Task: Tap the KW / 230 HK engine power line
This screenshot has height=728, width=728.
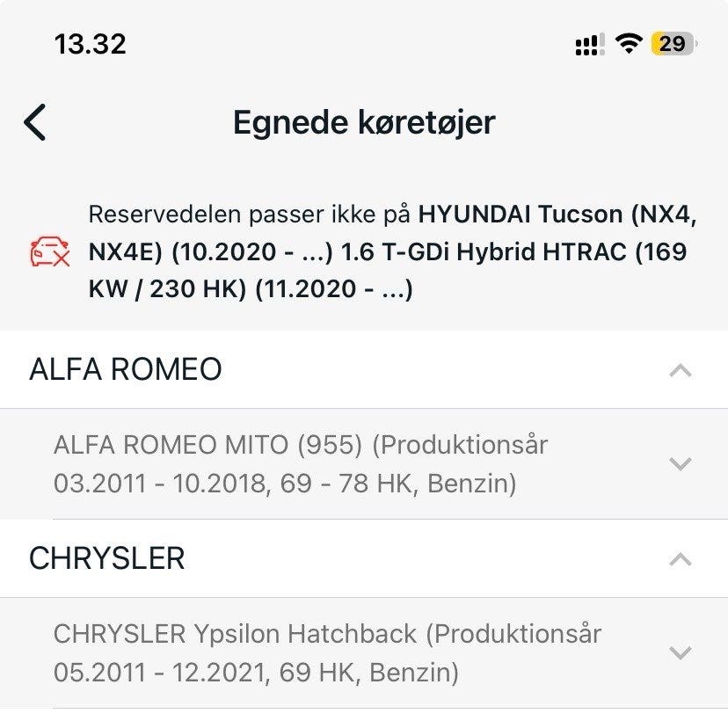Action: pyautogui.click(x=167, y=289)
